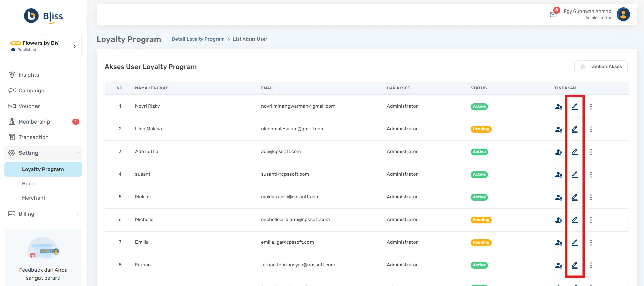Open three-dot menu for Ade Lutfia

(591, 152)
